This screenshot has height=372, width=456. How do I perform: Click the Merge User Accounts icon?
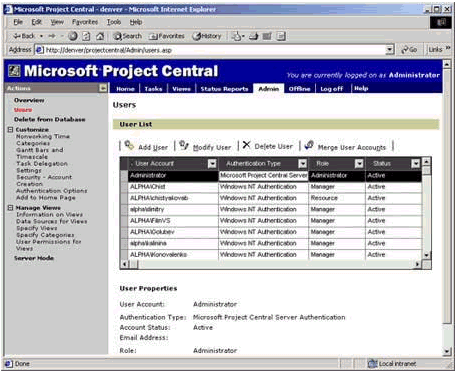tap(309, 145)
